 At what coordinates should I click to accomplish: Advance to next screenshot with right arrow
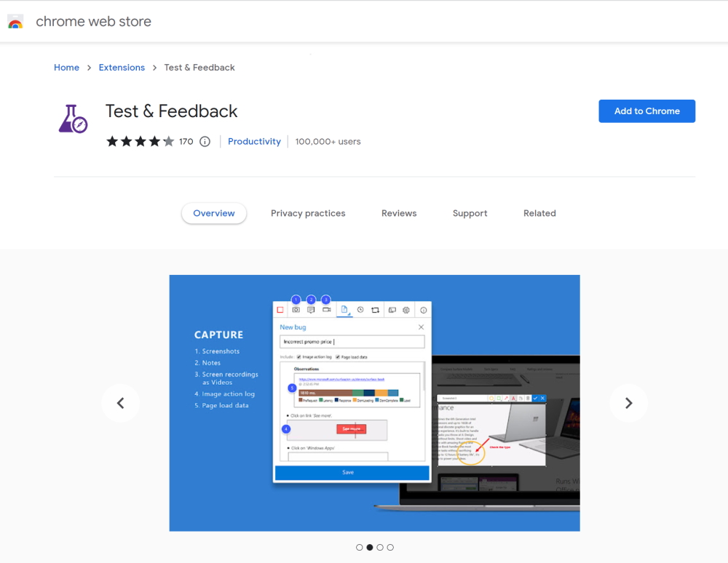click(628, 403)
